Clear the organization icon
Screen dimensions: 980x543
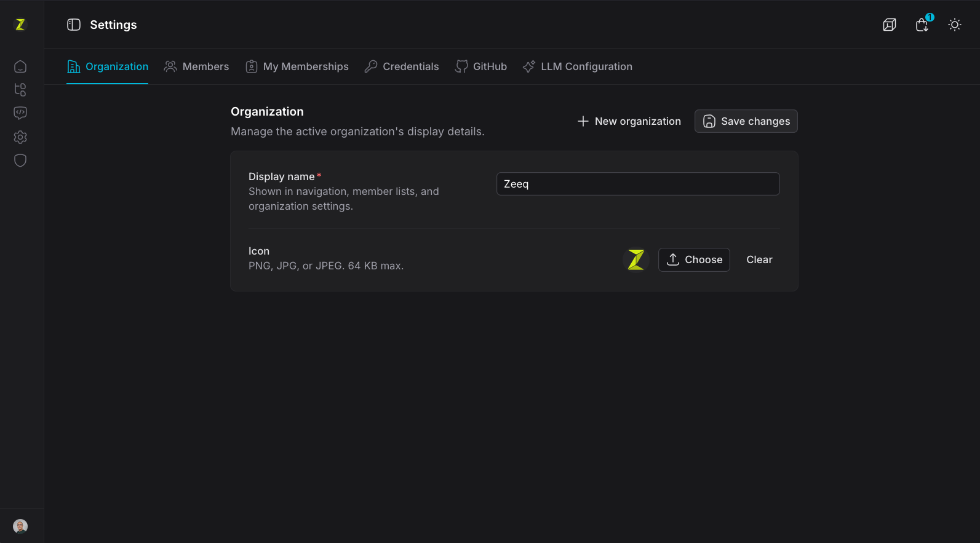pyautogui.click(x=759, y=260)
